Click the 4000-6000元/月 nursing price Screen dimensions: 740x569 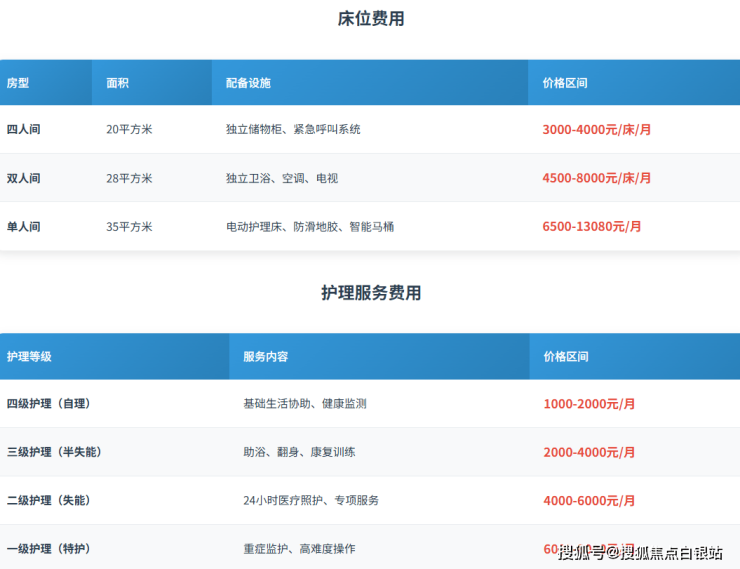(588, 500)
